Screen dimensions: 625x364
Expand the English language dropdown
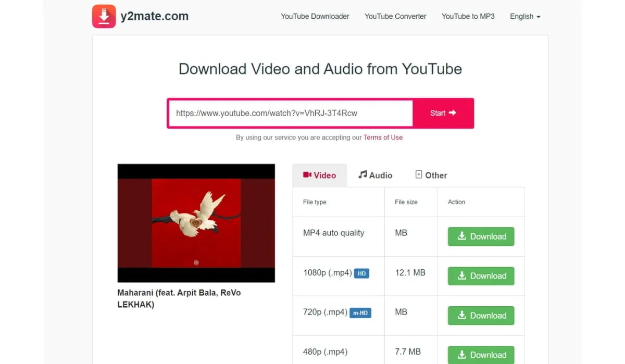pos(524,16)
